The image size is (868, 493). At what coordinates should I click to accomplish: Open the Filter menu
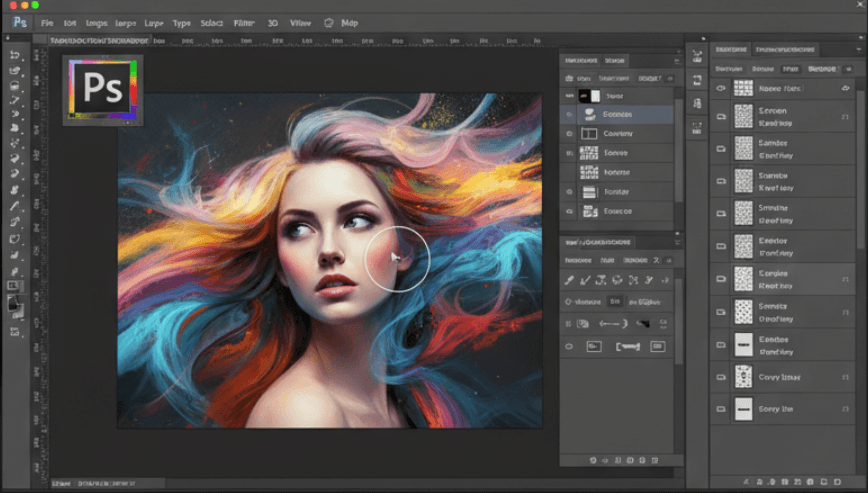tap(243, 22)
